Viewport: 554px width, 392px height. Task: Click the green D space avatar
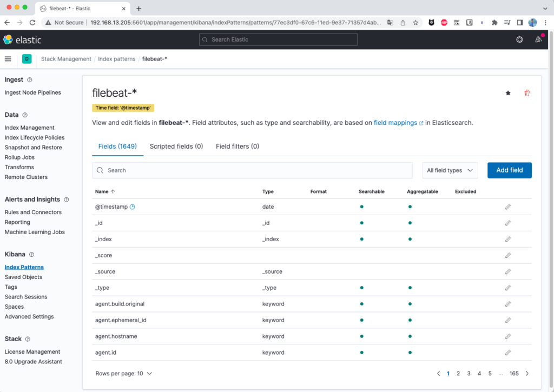click(27, 59)
